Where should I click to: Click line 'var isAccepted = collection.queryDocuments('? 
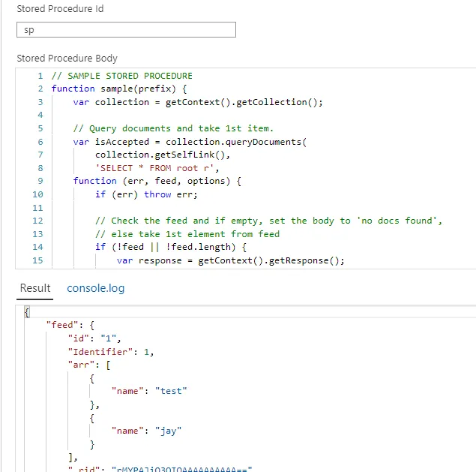pyautogui.click(x=190, y=142)
